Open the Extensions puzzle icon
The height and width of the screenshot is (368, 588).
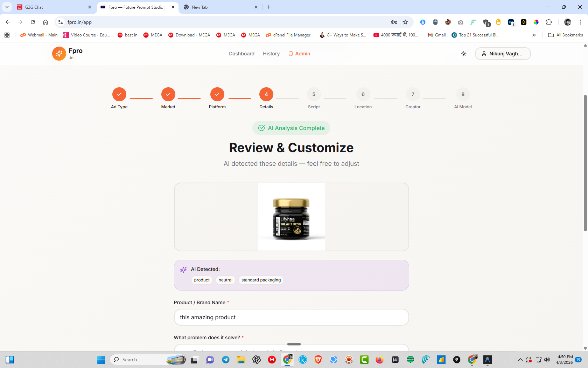pos(549,22)
